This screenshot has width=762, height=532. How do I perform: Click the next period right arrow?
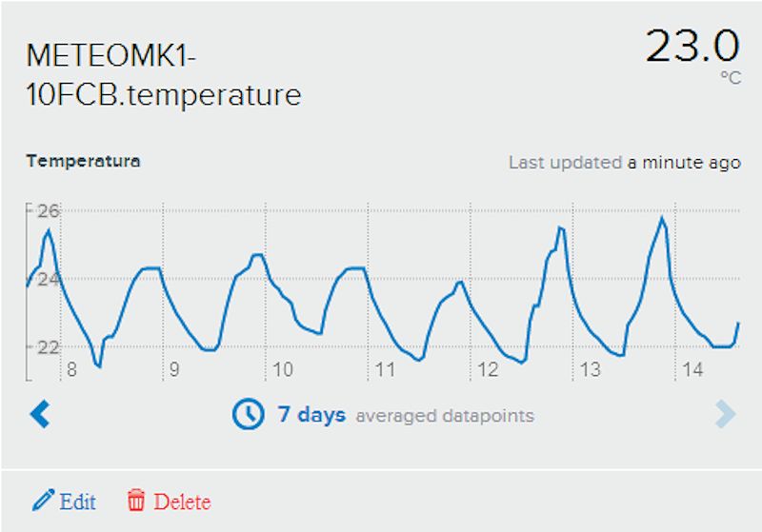[x=726, y=414]
